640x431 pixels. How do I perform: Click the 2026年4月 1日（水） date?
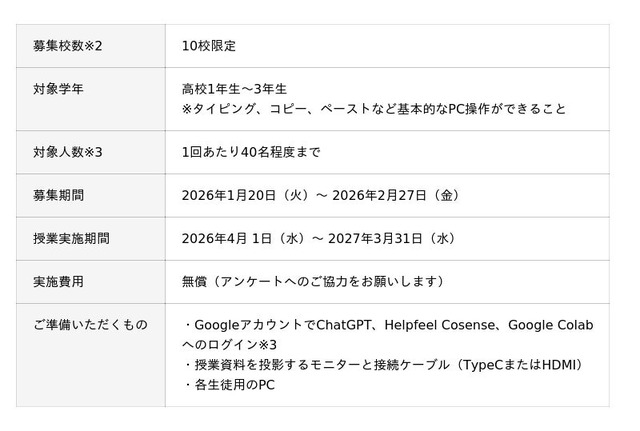coord(244,238)
